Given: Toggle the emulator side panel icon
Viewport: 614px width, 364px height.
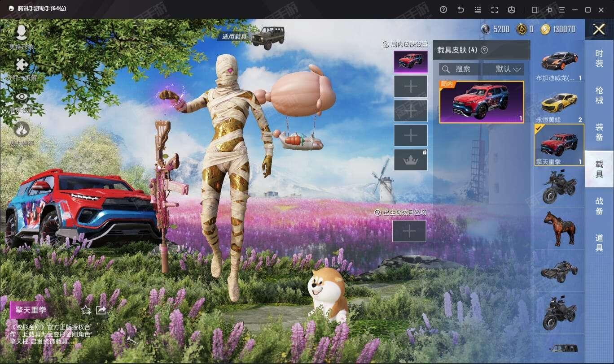Looking at the screenshot, I should [535, 9].
